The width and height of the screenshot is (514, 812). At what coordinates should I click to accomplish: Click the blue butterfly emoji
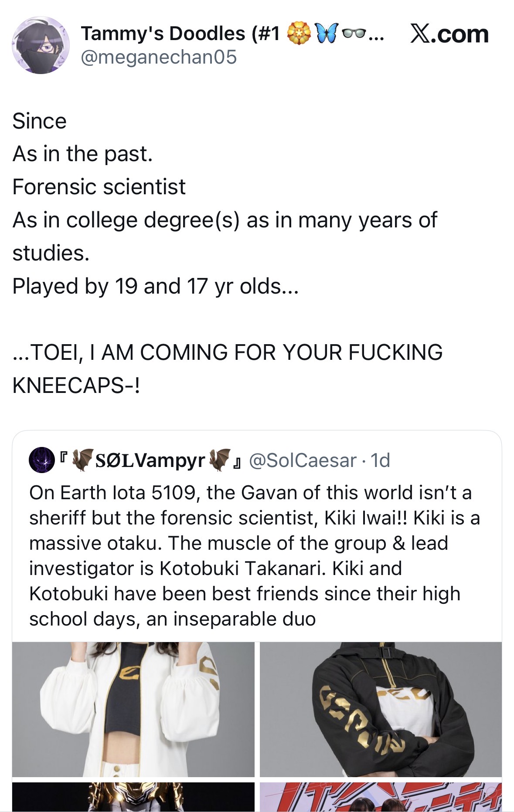pyautogui.click(x=327, y=34)
